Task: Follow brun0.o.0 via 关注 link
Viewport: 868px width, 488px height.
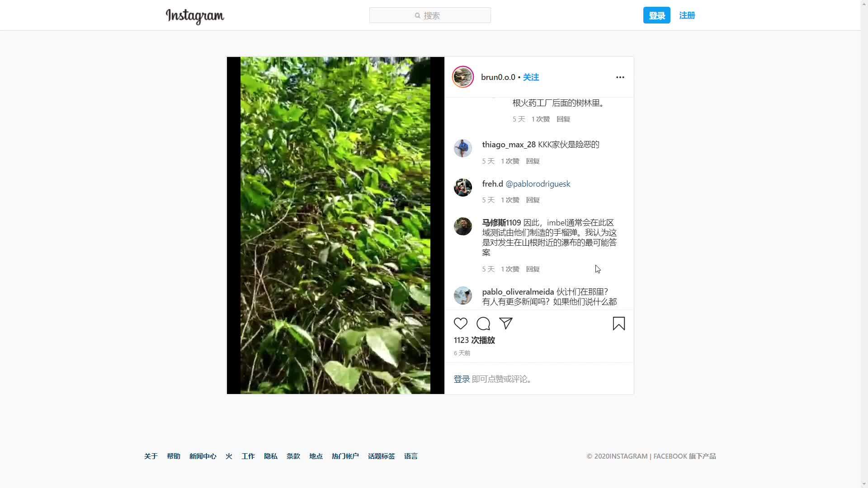Action: pos(531,77)
